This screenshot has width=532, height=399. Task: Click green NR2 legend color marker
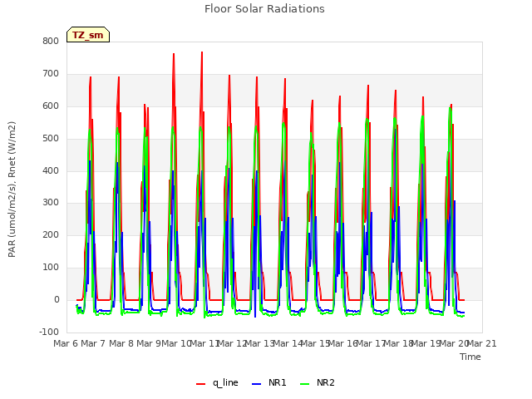[305, 384]
